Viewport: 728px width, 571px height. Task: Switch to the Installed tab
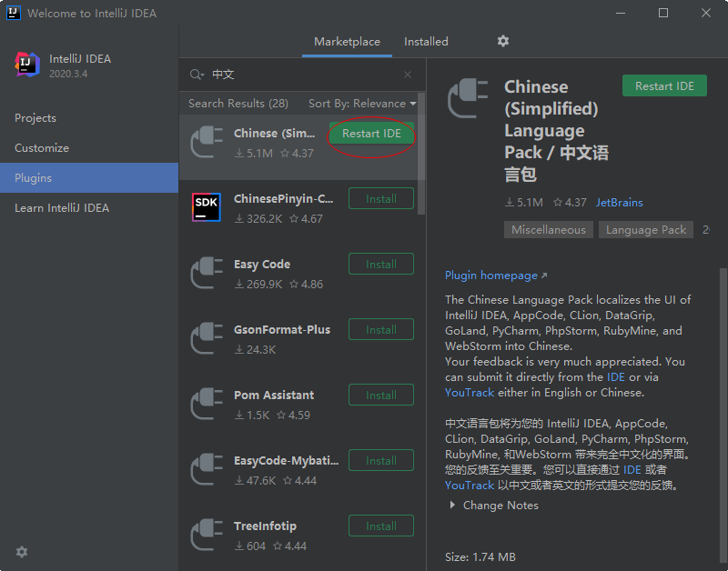[x=426, y=42]
